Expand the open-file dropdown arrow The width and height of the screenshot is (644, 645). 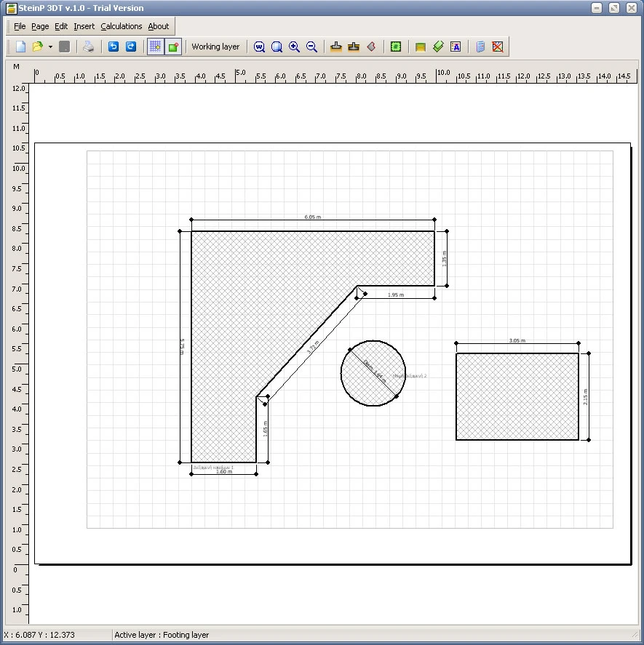pyautogui.click(x=50, y=47)
